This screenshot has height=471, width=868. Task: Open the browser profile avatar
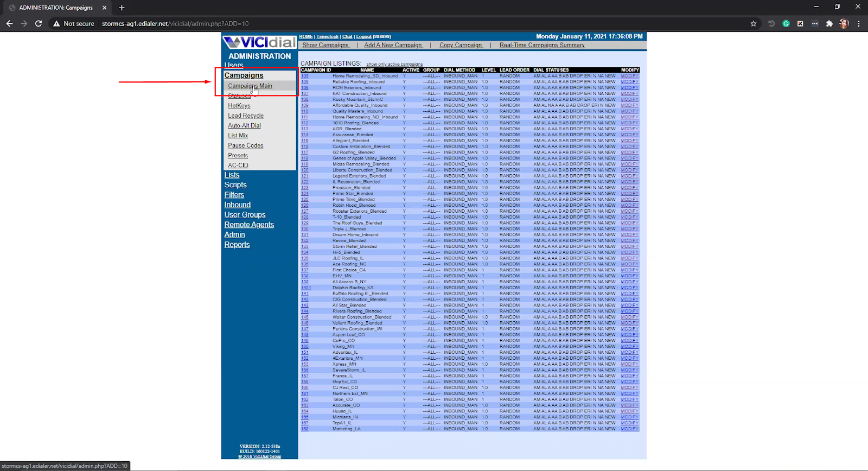pyautogui.click(x=844, y=24)
